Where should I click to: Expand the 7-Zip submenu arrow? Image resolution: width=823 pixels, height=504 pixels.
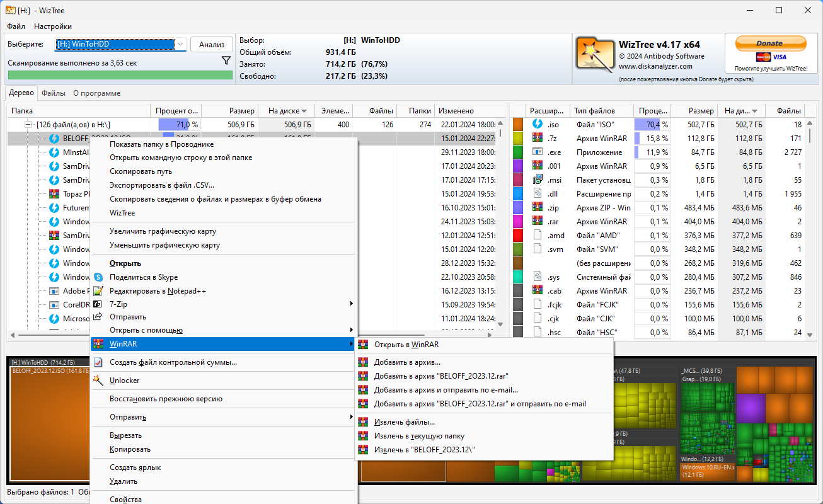pos(352,304)
